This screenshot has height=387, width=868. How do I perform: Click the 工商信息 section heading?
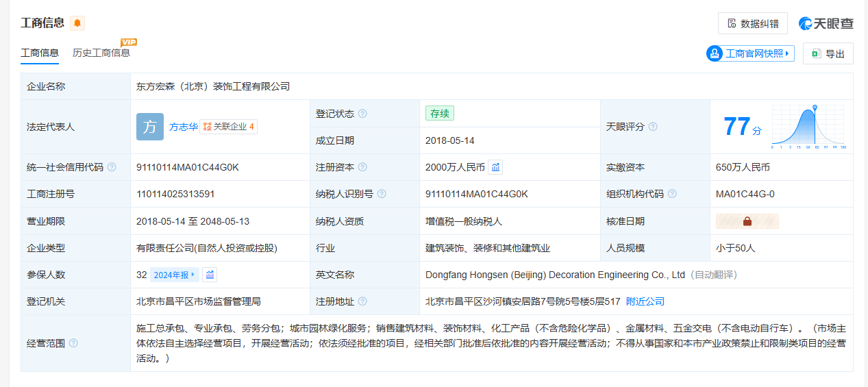42,23
